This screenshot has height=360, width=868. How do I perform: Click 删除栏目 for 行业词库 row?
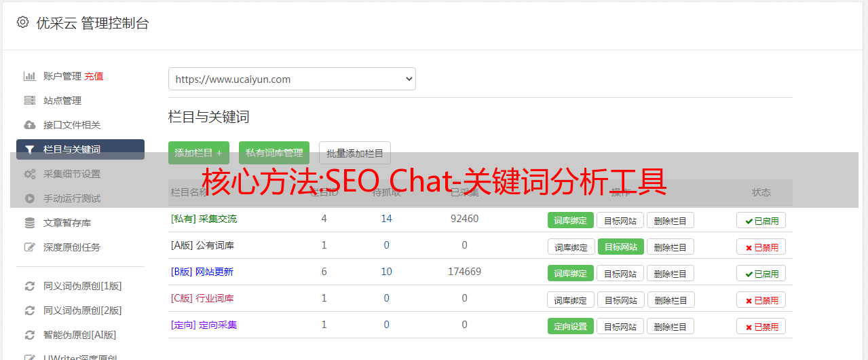[671, 300]
